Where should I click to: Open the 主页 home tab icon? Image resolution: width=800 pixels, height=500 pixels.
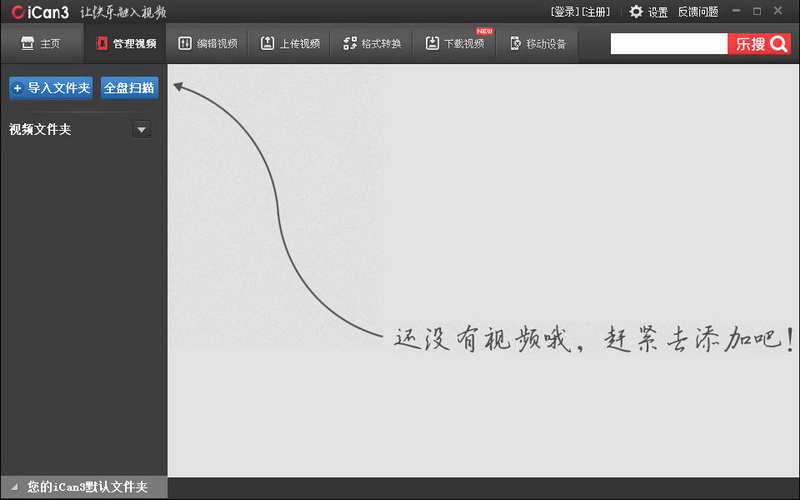click(x=28, y=43)
